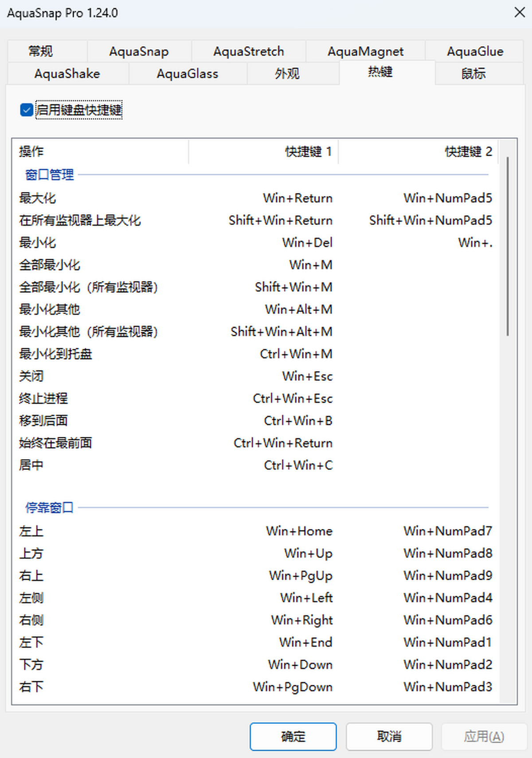Select the 全部最小化 row with Win+M
The height and width of the screenshot is (758, 532).
pos(255,265)
